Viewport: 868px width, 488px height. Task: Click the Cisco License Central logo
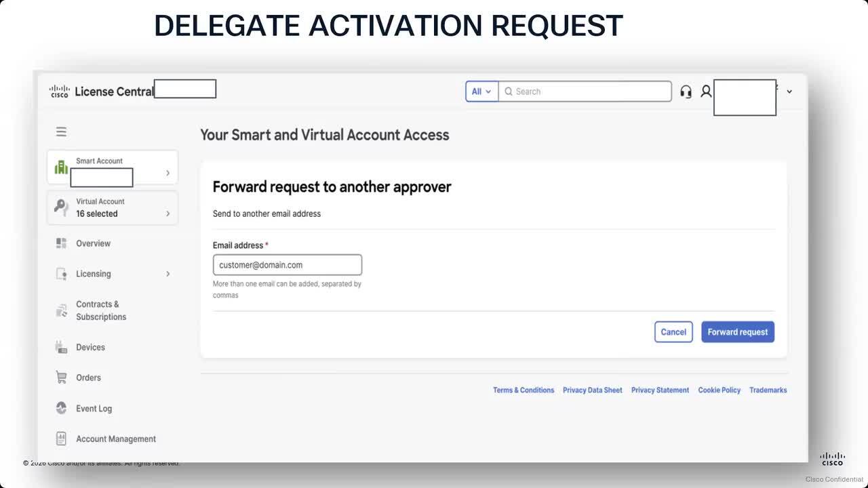pyautogui.click(x=102, y=91)
